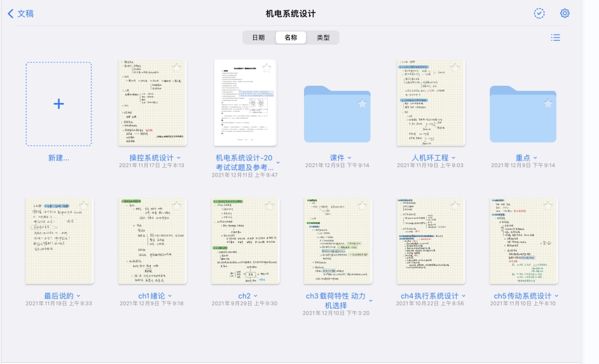This screenshot has width=599, height=364.
Task: Toggle favorite star on 课件 folder
Action: tap(362, 103)
